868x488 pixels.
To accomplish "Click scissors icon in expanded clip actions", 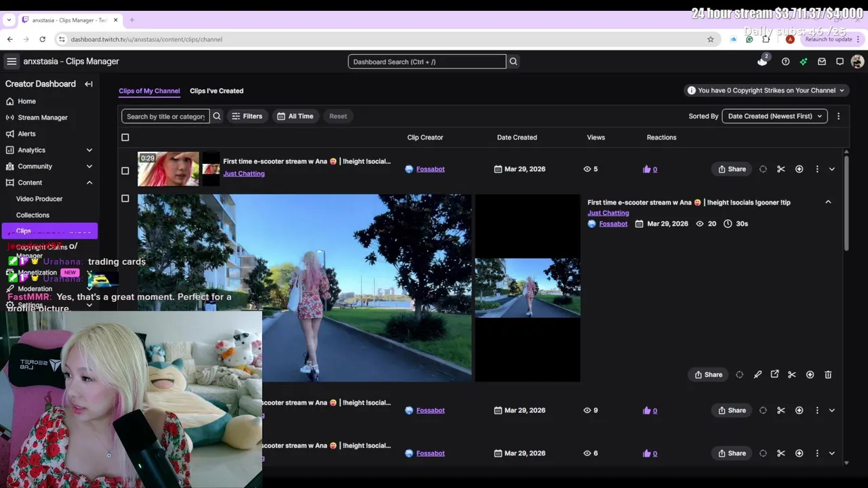I will 791,375.
